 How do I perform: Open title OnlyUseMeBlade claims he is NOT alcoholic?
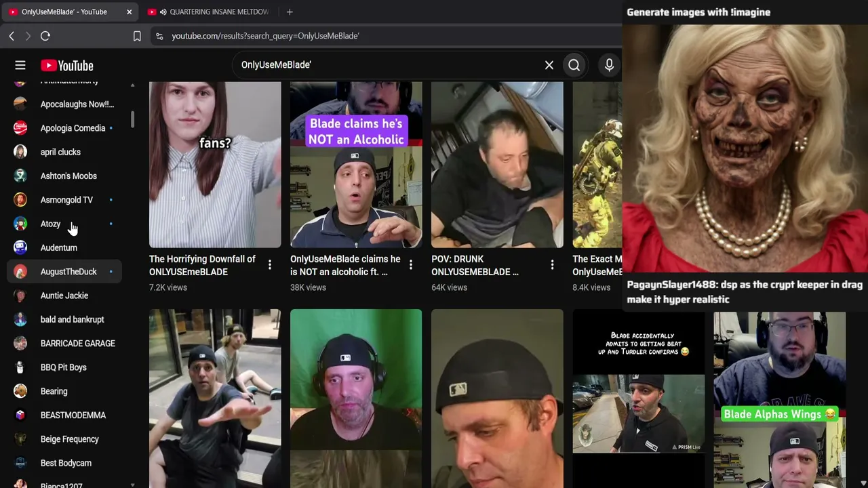[x=345, y=265]
